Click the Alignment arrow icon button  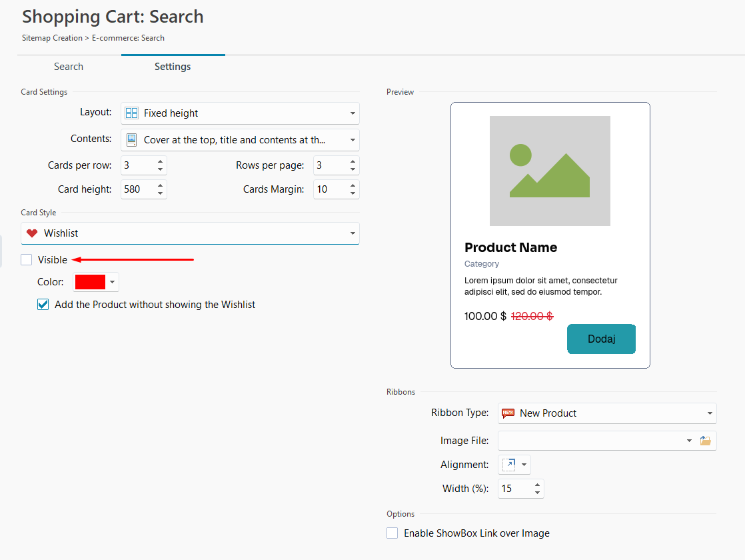[509, 465]
